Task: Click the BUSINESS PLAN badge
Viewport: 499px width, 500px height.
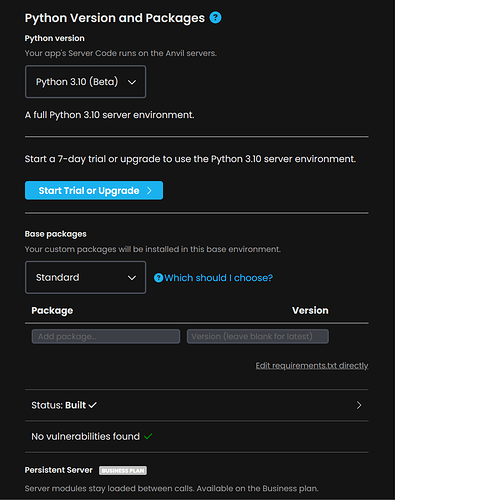Action: [x=123, y=470]
